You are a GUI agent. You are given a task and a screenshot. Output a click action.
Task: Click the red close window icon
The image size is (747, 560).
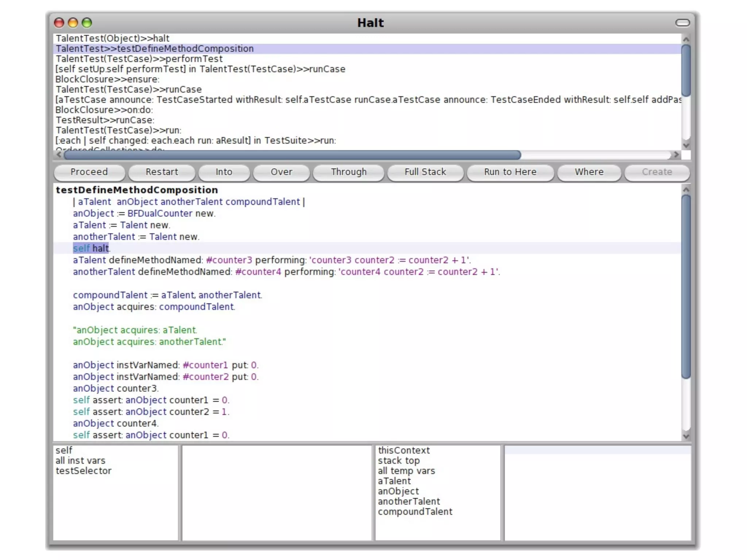(59, 23)
